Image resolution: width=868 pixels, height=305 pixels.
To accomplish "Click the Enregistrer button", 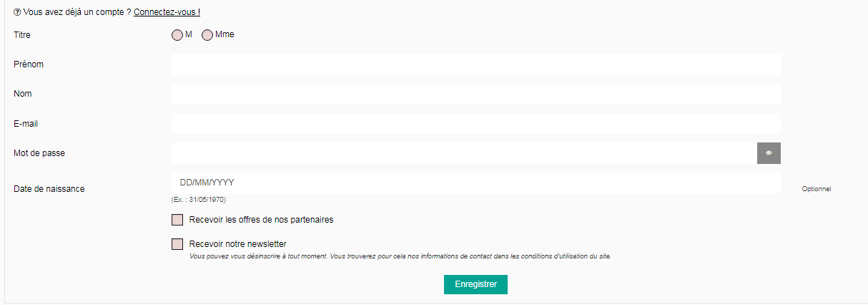I will (x=475, y=284).
